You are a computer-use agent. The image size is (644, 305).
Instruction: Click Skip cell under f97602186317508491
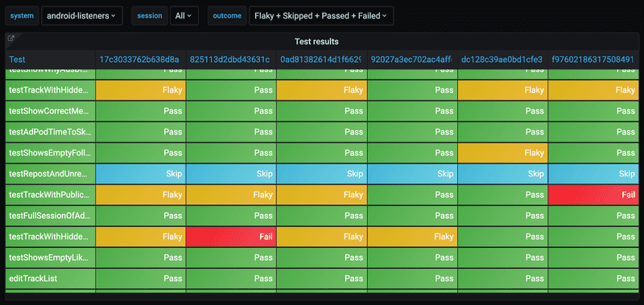(594, 174)
